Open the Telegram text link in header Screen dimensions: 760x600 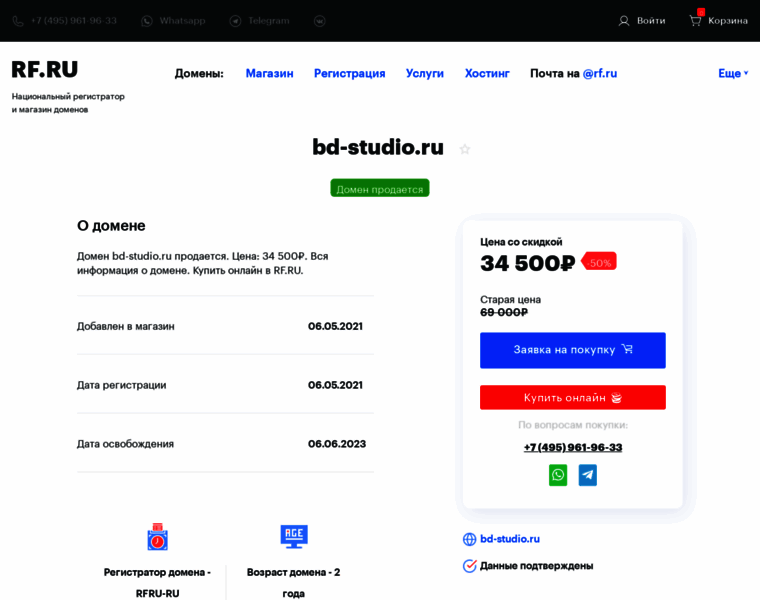point(269,21)
